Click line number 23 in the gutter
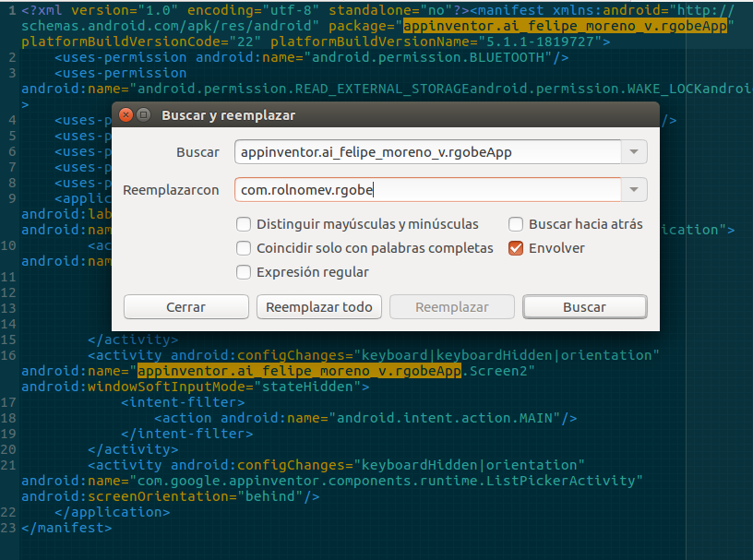 (8, 528)
